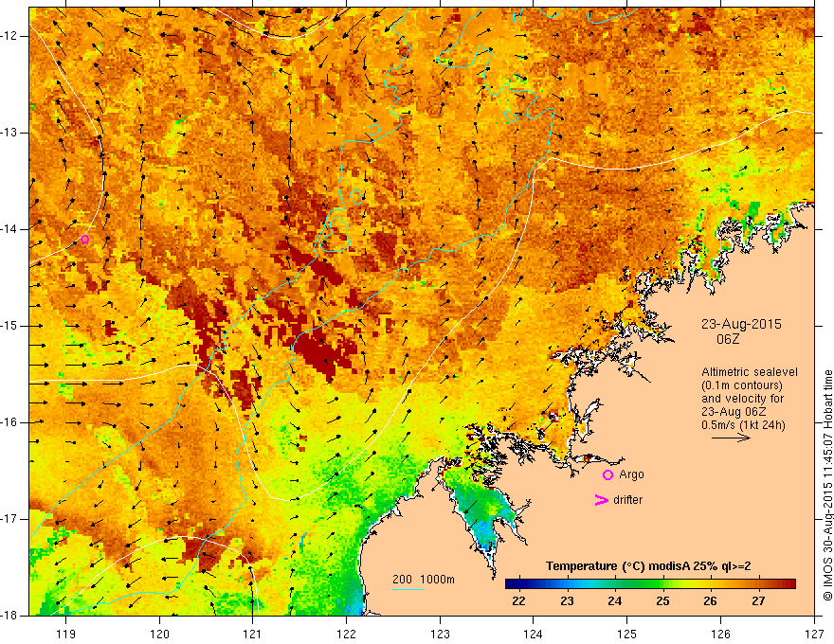Click longitude axis label "120"
The height and width of the screenshot is (644, 834).
pyautogui.click(x=159, y=634)
